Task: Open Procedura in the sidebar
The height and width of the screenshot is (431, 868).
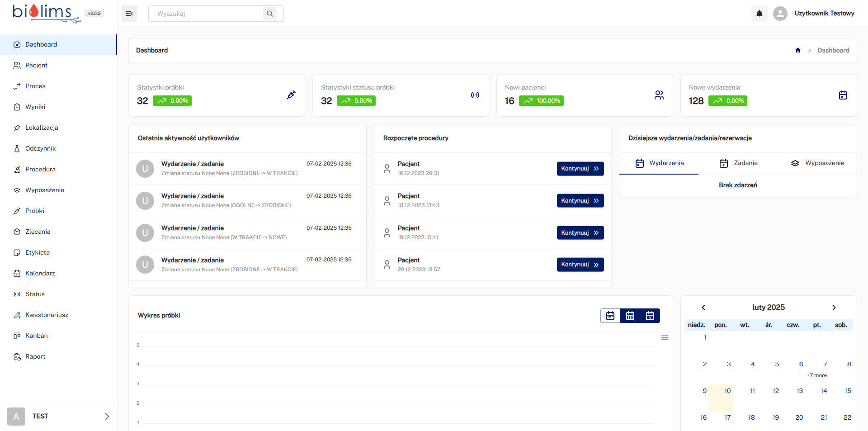Action: [58, 170]
